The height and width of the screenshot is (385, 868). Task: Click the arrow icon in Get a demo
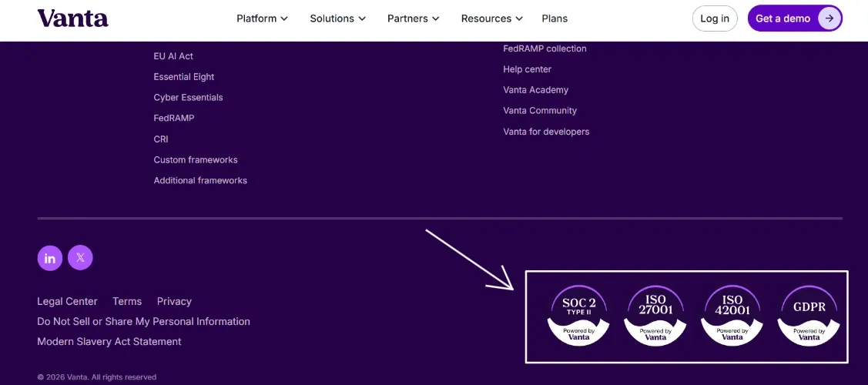pos(829,18)
